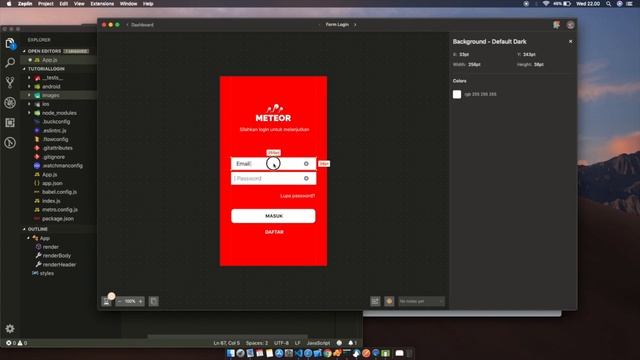Screen dimensions: 640x360
Task: Click the METEOR logo in the design
Action: 273,113
